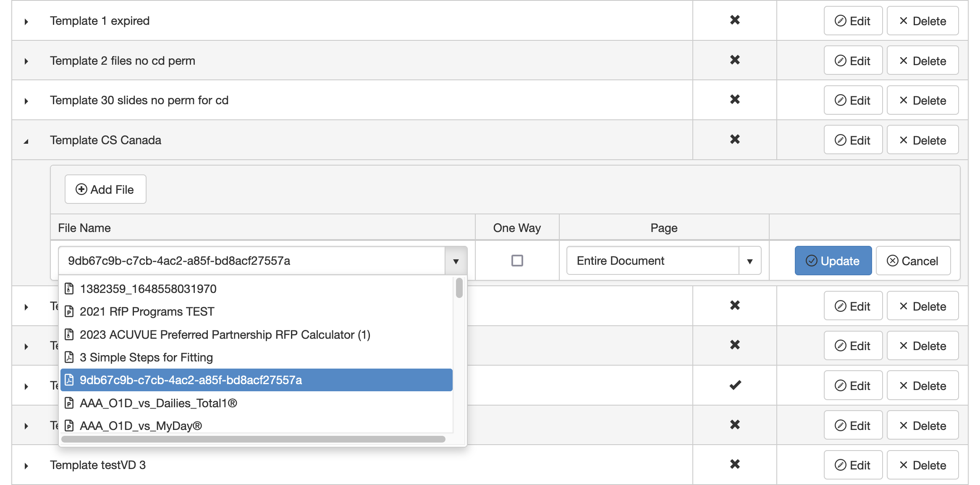Screen dimensions: 980x485
Task: Click the X status icon in Template CS Canada row
Action: (x=734, y=140)
